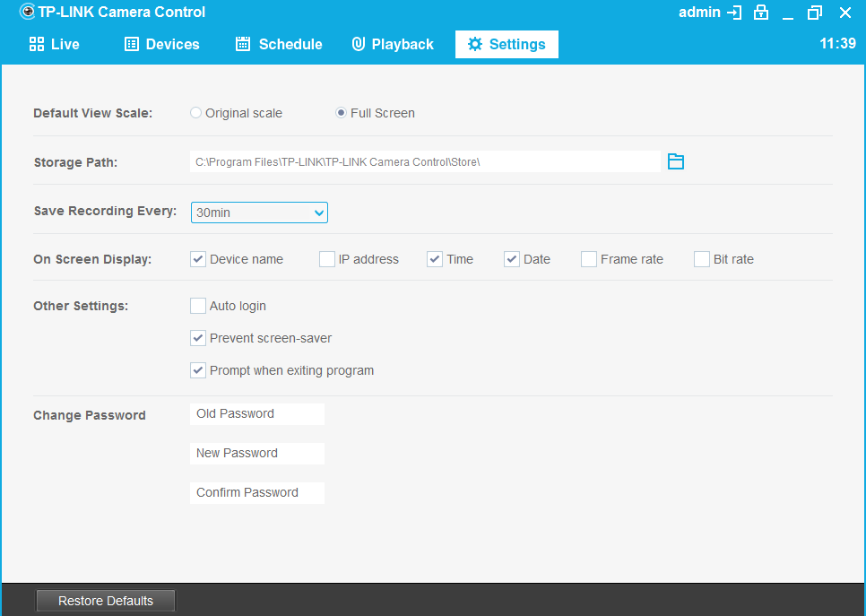Screen dimensions: 866x616
Task: Select Original scale radio button
Action: tap(195, 113)
